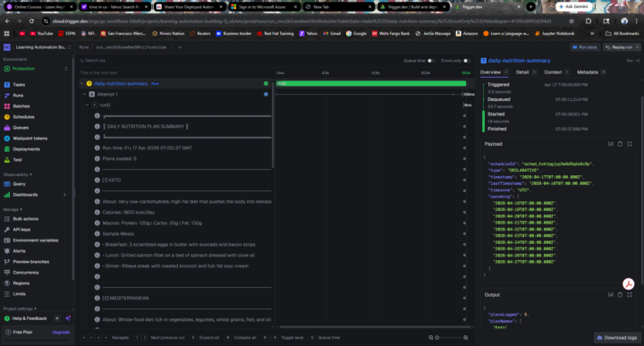Open the Schedules clock icon
Viewport: 644px width, 346px height.
point(7,117)
